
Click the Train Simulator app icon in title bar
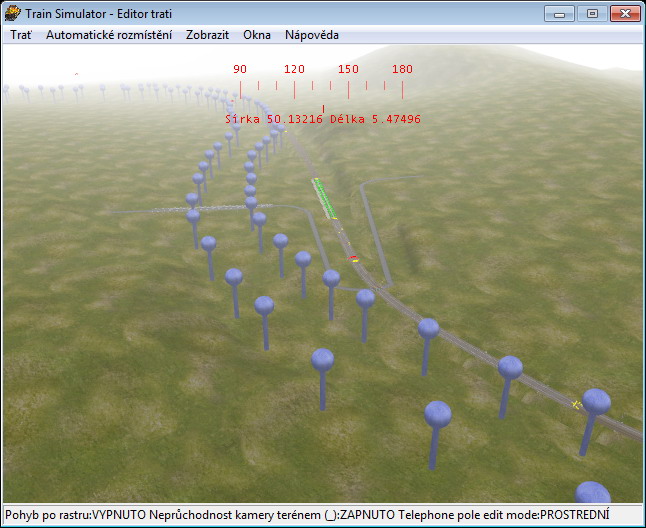point(13,13)
